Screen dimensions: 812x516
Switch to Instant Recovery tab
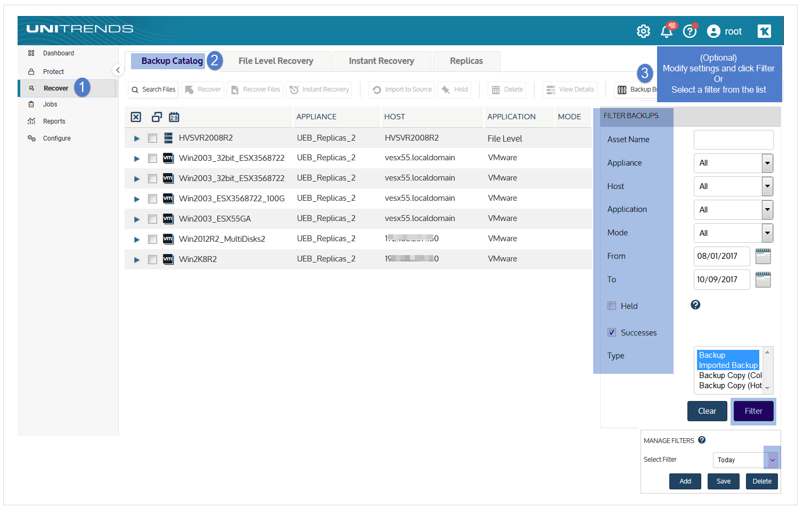[x=381, y=61]
